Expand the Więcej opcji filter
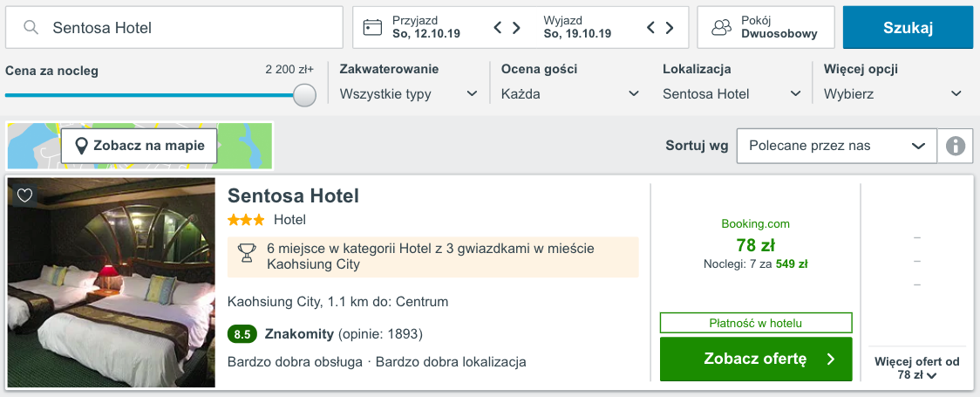 [x=893, y=93]
